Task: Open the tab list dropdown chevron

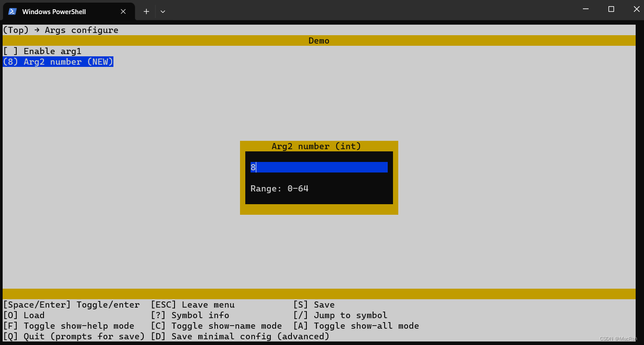Action: 163,11
